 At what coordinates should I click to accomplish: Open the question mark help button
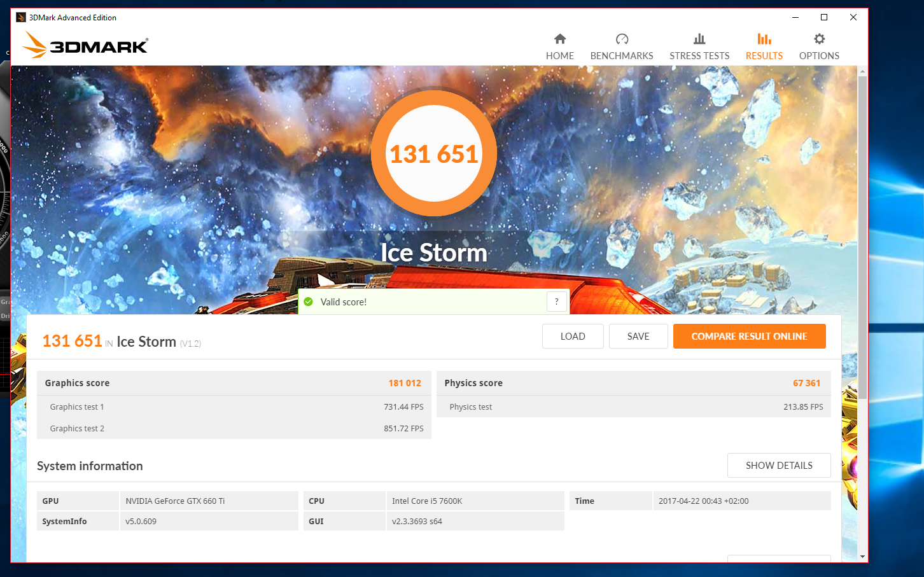pos(557,302)
